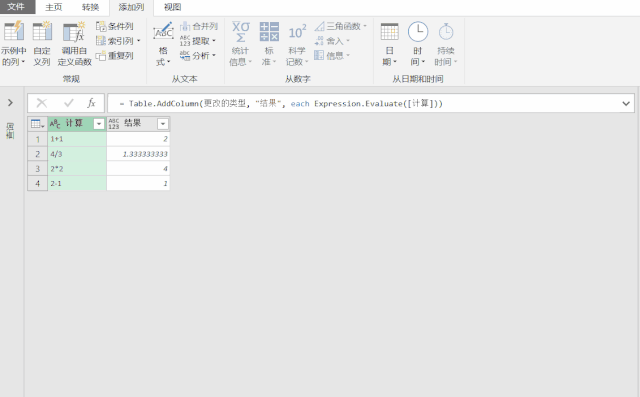640x397 pixels.
Task: Click 重复列 duplicate column
Action: tap(115, 55)
